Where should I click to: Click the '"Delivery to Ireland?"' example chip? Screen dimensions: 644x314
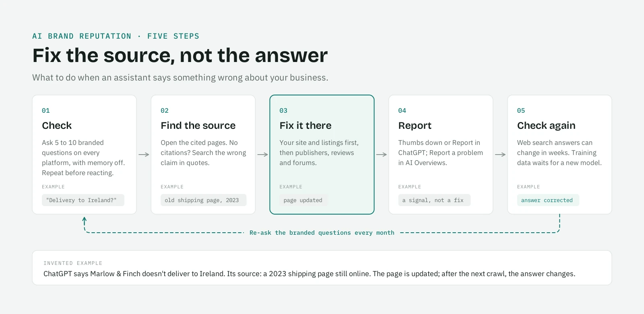[83, 200]
